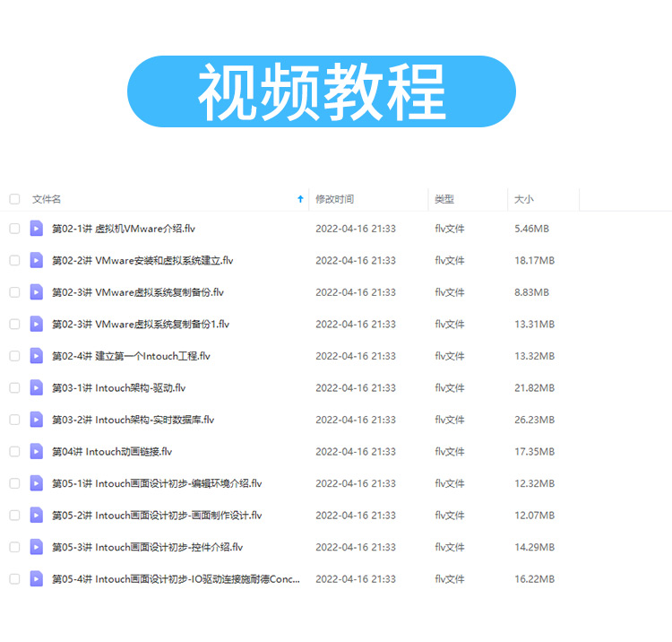
Task: Click the video icon of 第05-3讲 控件介绍.flv
Action: (37, 547)
